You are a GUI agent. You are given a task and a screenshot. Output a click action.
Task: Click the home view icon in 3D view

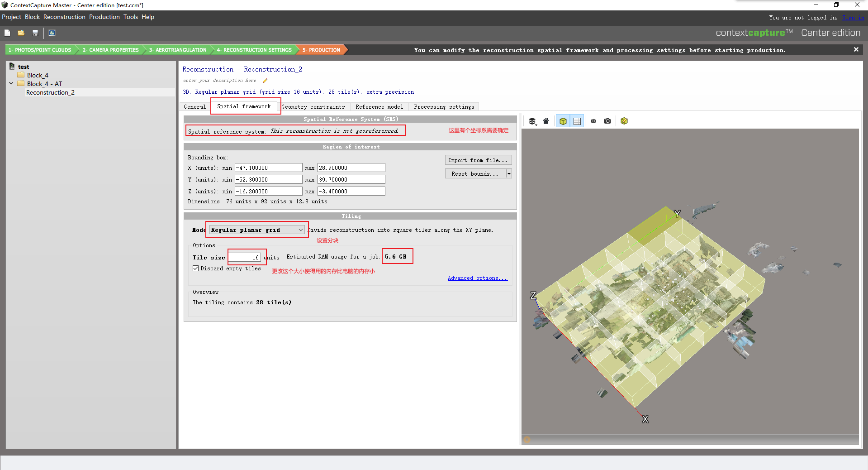pos(546,121)
